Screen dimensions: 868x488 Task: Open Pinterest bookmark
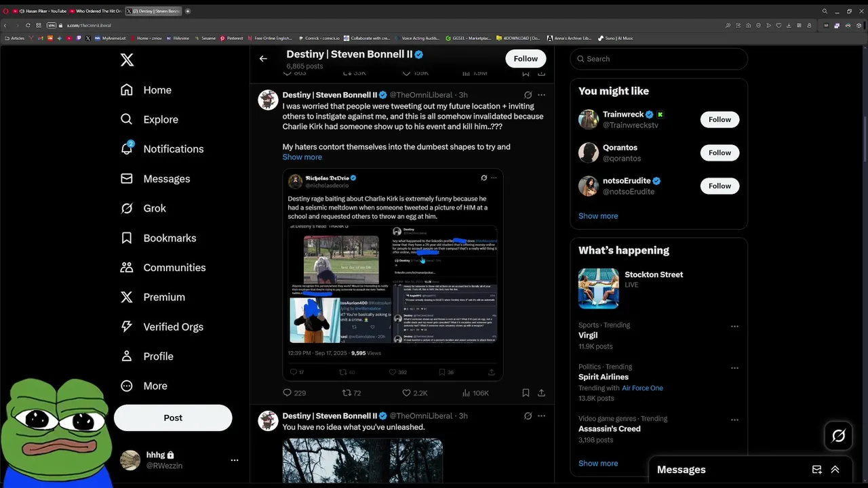(232, 39)
